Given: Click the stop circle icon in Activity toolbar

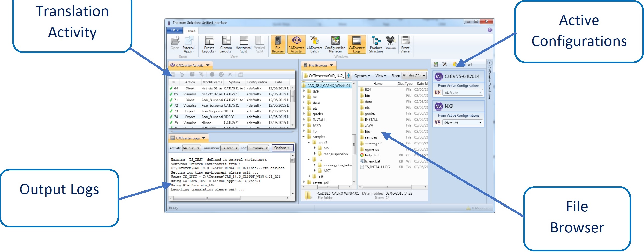Looking at the screenshot, I should 212,74.
